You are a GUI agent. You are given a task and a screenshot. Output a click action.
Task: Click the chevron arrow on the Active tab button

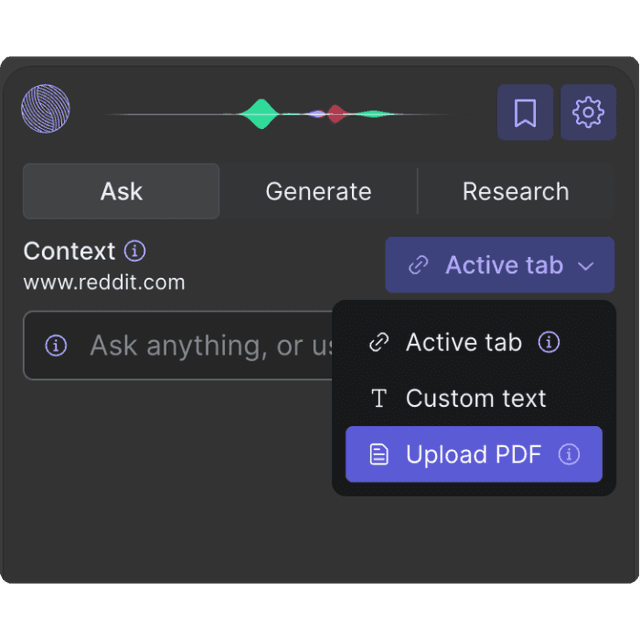point(587,266)
